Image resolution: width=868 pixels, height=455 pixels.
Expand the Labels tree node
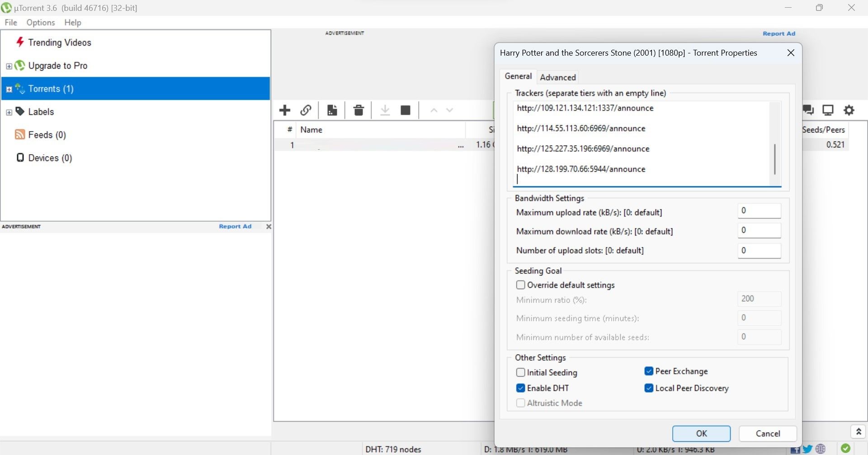pos(9,112)
